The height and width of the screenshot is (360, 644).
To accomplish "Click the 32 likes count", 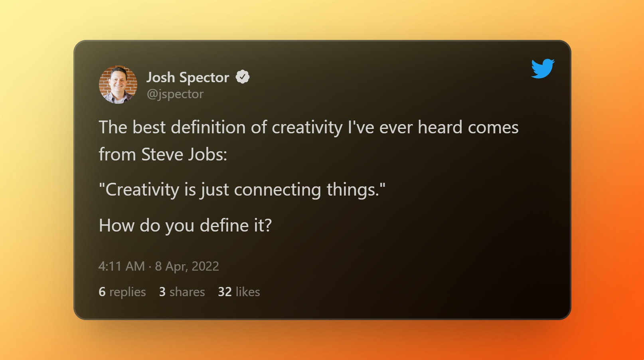I will 239,292.
